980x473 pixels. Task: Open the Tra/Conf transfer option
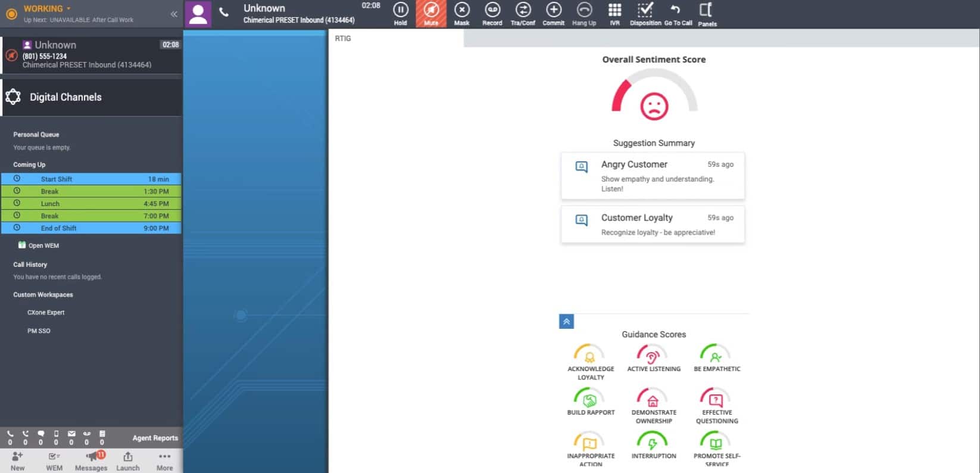pyautogui.click(x=523, y=13)
